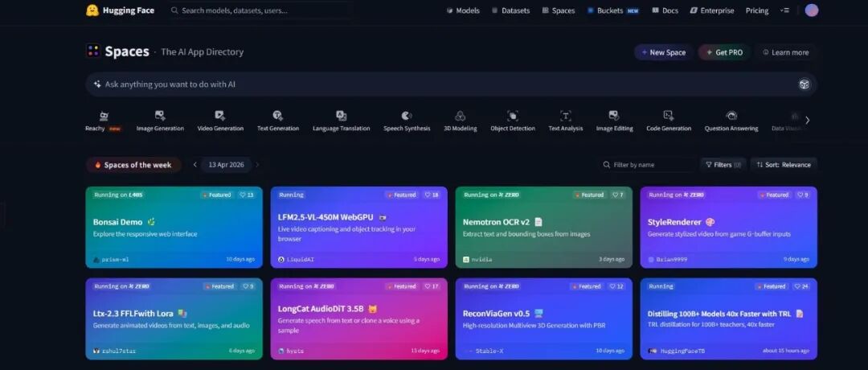Choose the Question Answering category icon
The width and height of the screenshot is (868, 370).
pyautogui.click(x=731, y=115)
